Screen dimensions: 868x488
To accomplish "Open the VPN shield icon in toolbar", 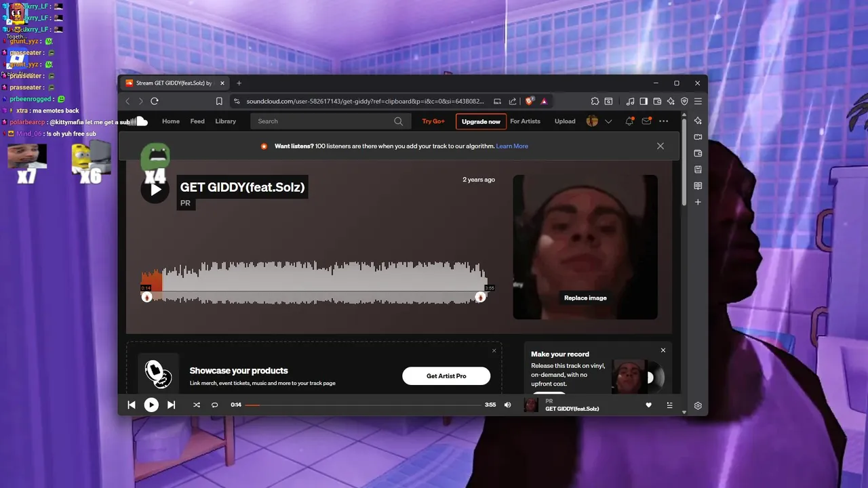I will tap(684, 101).
